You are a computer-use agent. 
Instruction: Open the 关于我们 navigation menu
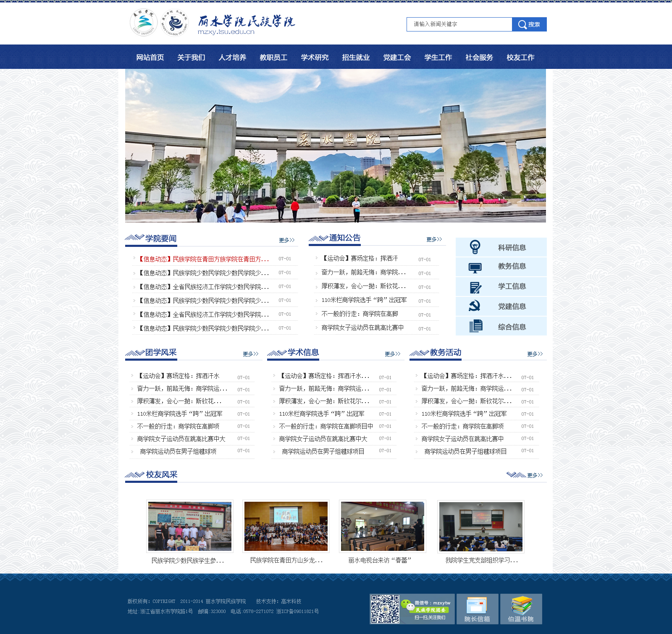191,58
